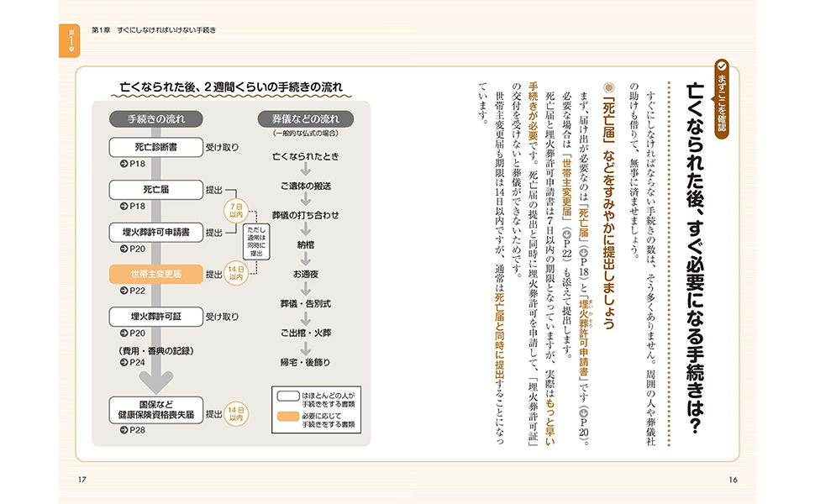Viewport: 815px width, 504px height.
Task: Click the 亡くなられたとき step
Action: coord(306,156)
